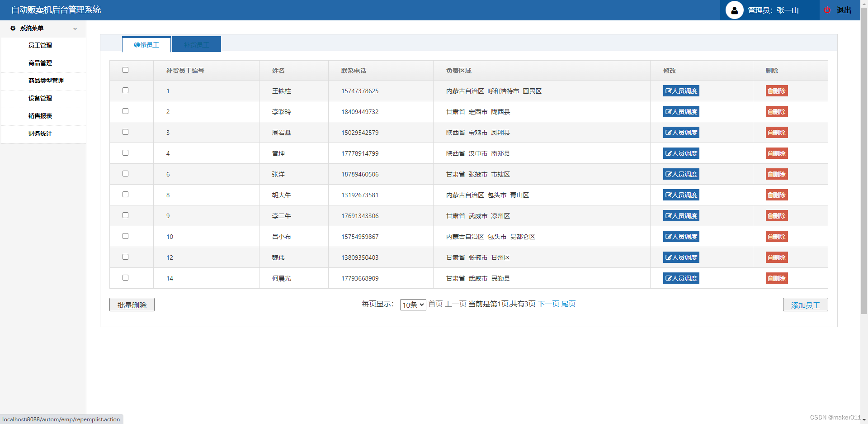Check the box for employee number 1
This screenshot has width=868, height=424.
pyautogui.click(x=125, y=91)
